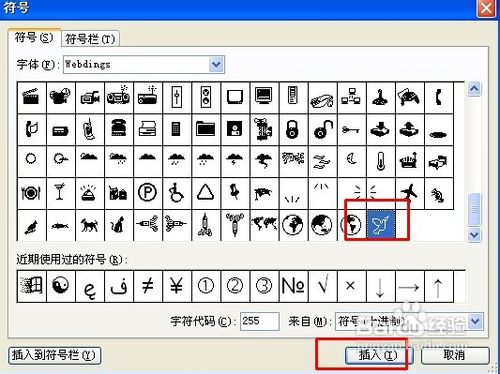Select the pushpin symbol
This screenshot has width=500, height=374.
pyautogui.click(x=235, y=193)
